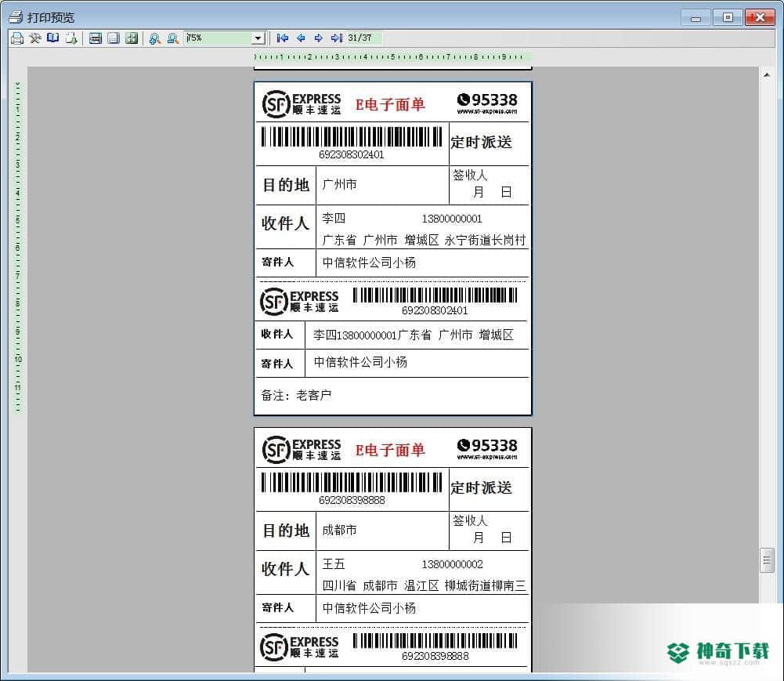Select multiple pages view icon

tap(132, 38)
